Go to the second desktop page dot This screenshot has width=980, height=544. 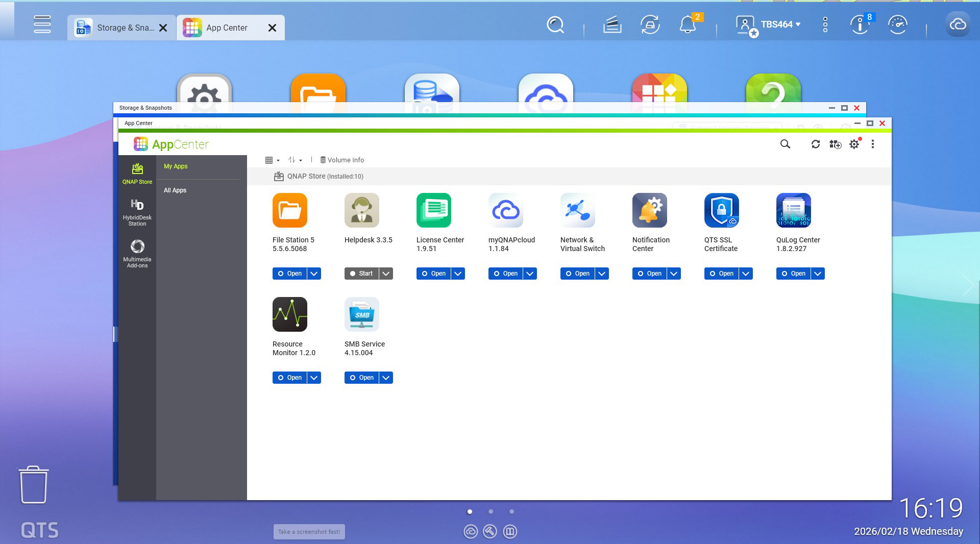(x=491, y=511)
